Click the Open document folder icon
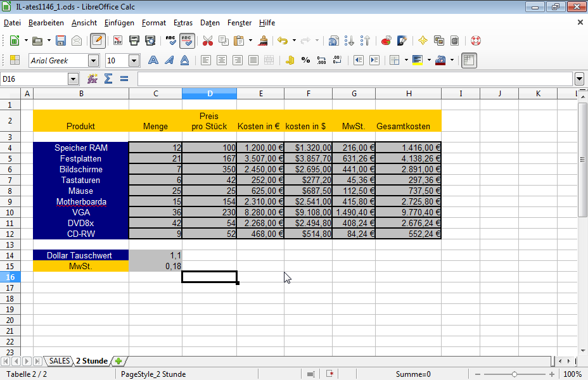The height and width of the screenshot is (380, 588). (37, 41)
